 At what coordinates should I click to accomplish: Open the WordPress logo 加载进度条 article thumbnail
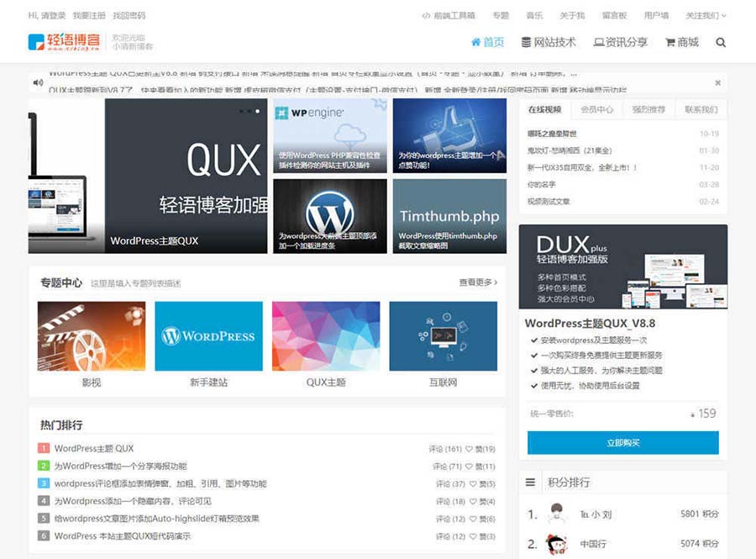(x=330, y=216)
